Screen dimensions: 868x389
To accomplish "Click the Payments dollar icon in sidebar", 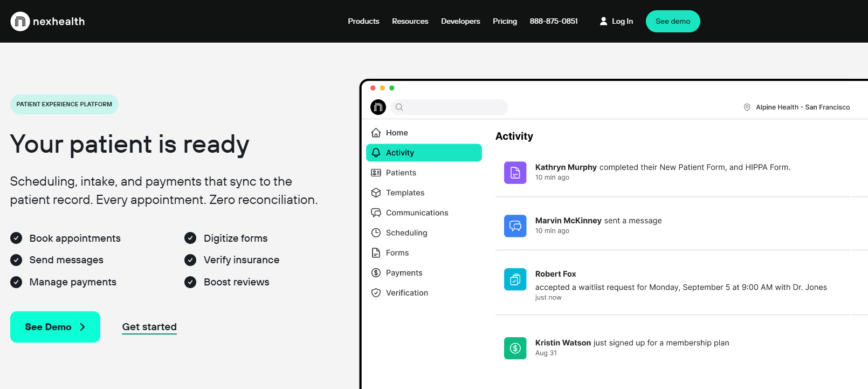I will (x=376, y=272).
